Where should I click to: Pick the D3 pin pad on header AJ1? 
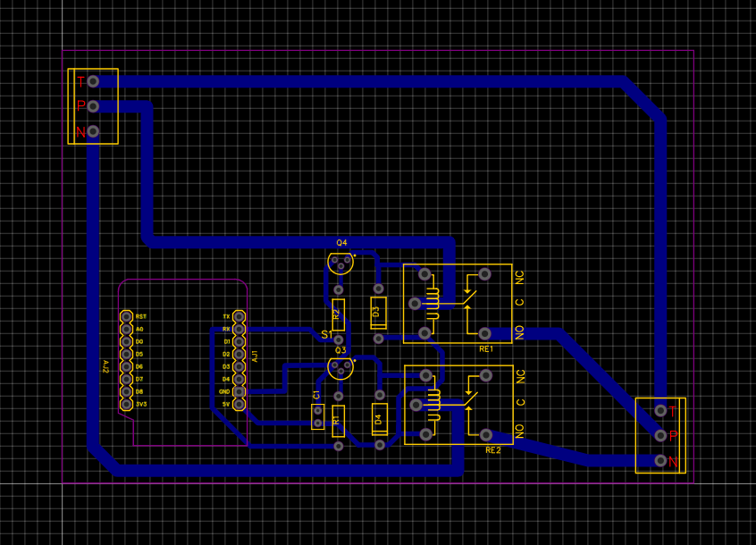(x=239, y=366)
